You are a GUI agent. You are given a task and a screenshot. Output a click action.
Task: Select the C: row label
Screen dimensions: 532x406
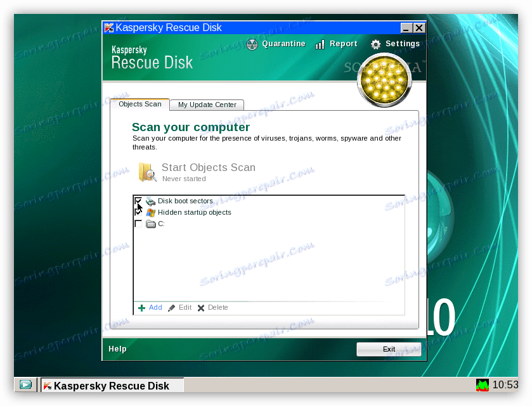tap(161, 224)
